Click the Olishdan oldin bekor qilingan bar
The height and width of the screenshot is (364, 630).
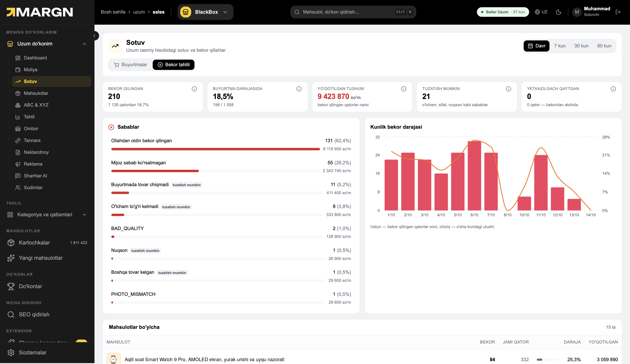click(x=215, y=149)
